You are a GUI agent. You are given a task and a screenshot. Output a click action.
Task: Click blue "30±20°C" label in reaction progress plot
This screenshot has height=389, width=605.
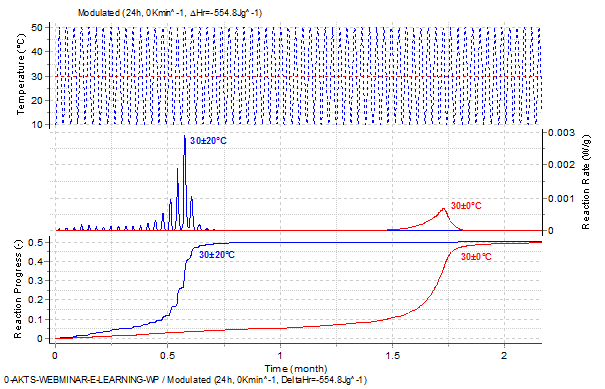pos(217,255)
